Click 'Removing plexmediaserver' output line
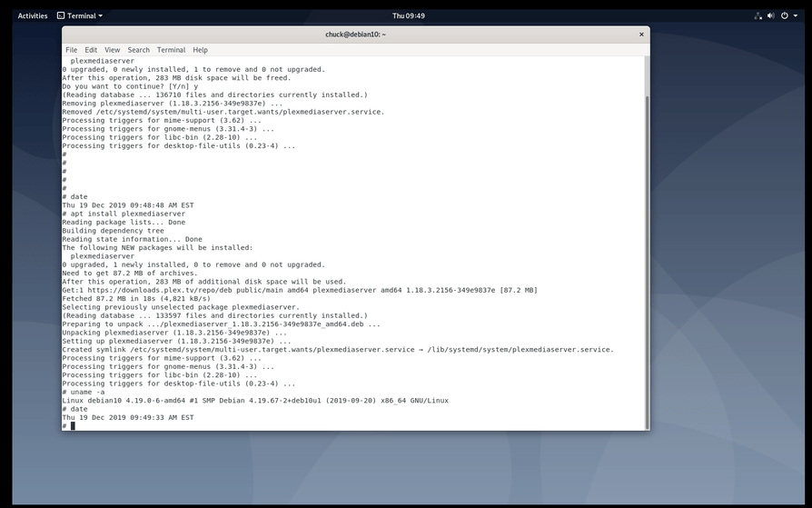The height and width of the screenshot is (508, 812). click(174, 104)
